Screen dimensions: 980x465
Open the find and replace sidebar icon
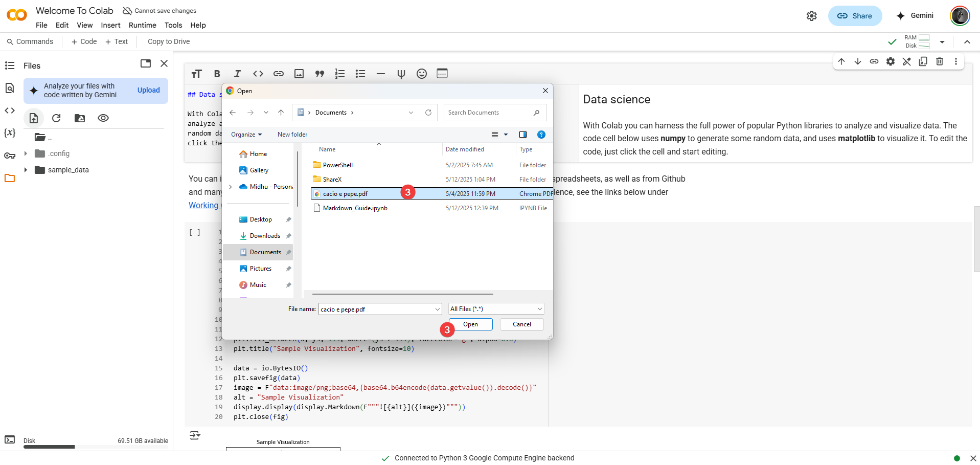point(10,88)
